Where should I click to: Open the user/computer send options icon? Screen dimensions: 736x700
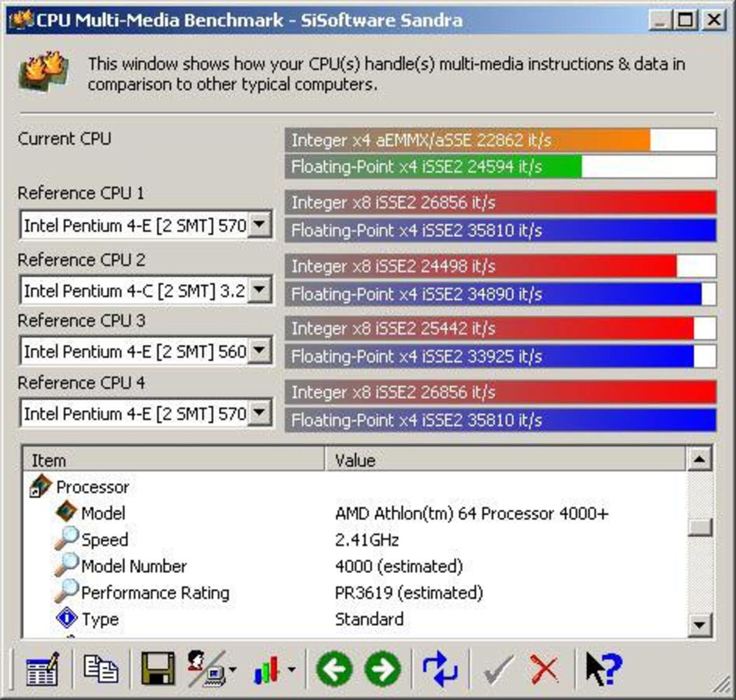[206, 669]
